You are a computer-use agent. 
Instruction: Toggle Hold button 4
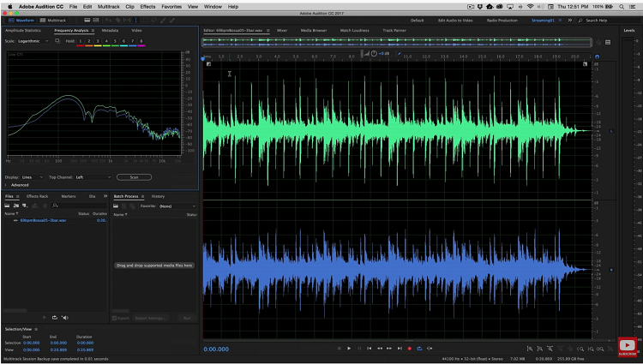[106, 41]
